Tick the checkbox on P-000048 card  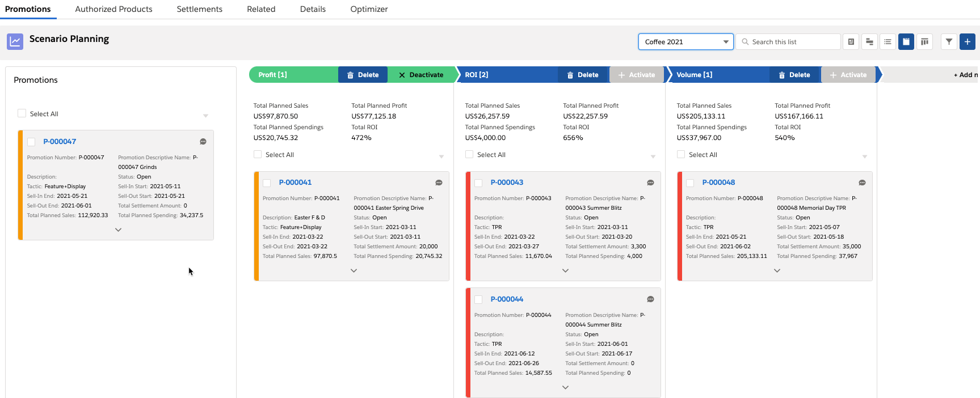pos(690,183)
